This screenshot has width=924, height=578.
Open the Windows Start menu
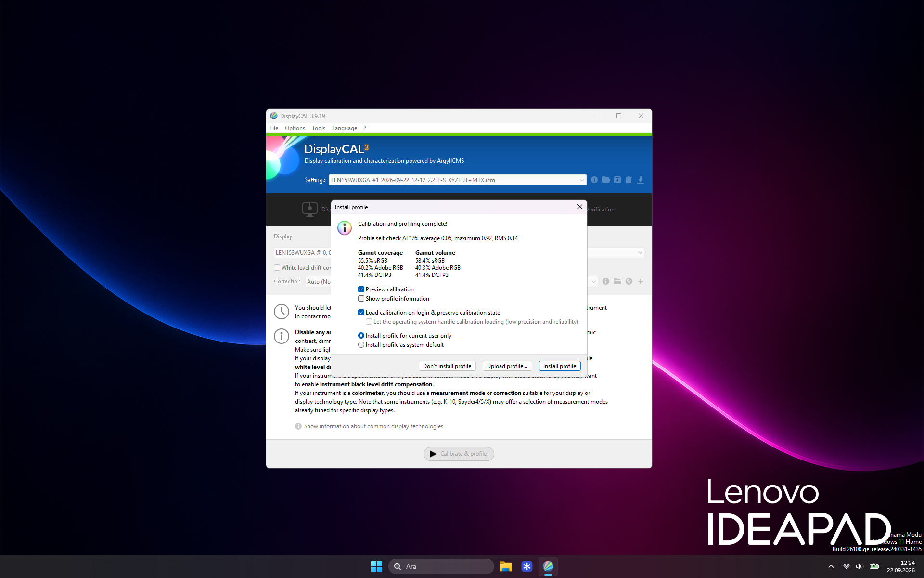[376, 566]
